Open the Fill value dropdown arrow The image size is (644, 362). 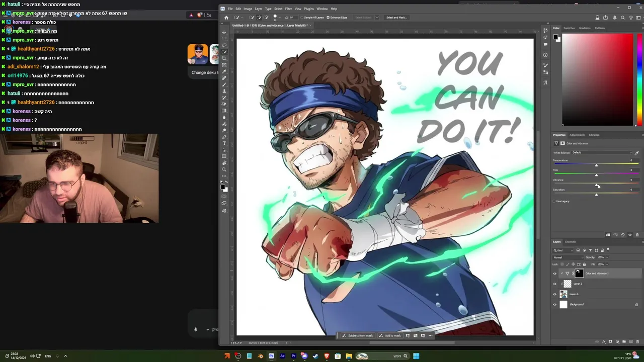click(607, 264)
